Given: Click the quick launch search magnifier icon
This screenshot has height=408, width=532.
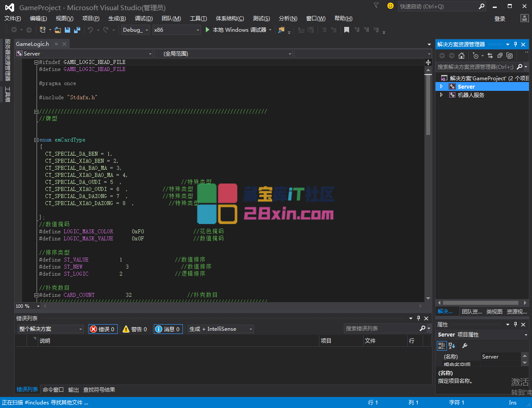Looking at the screenshot, I should click(x=481, y=6).
